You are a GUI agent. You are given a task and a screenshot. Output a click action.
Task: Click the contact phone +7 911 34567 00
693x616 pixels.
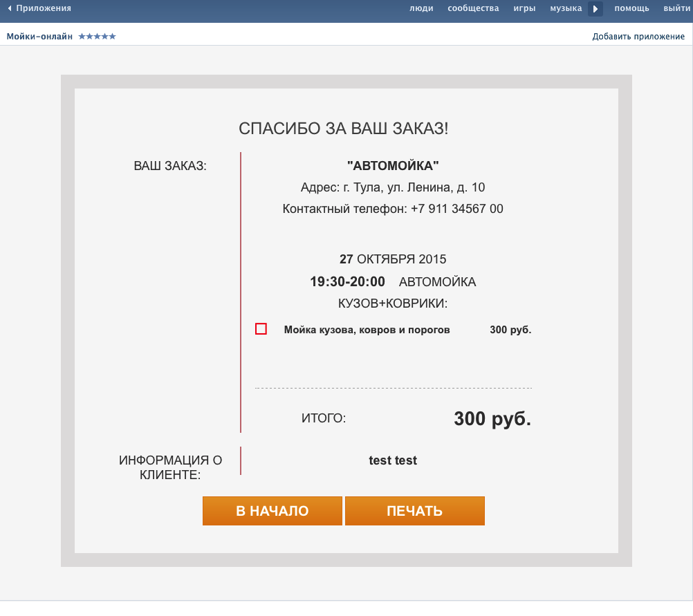coord(457,209)
